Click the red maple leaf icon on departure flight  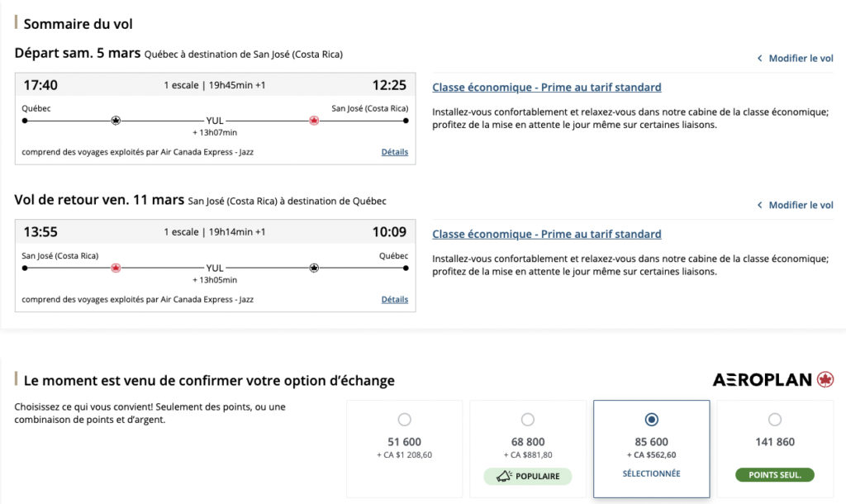pos(314,121)
